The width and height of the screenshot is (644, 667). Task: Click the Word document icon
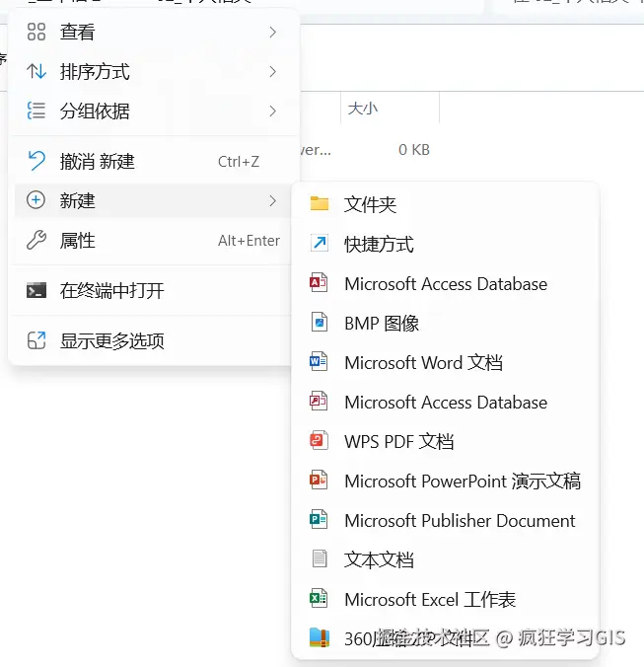319,362
